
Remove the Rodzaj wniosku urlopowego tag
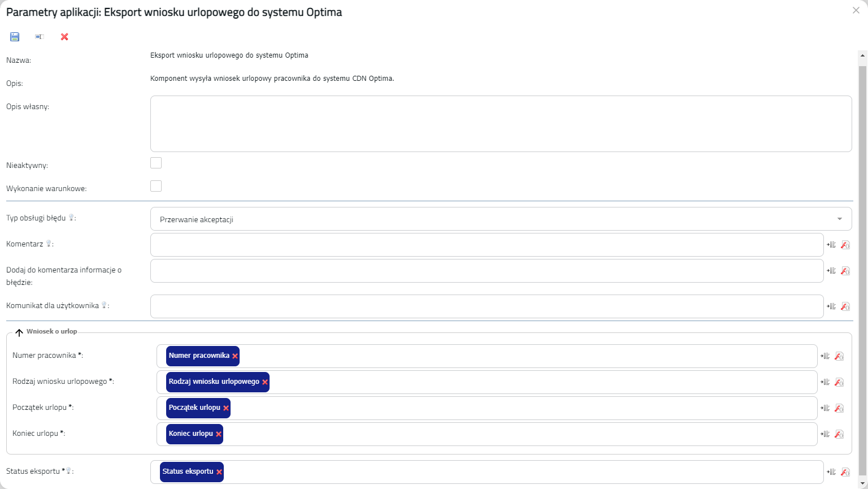265,382
